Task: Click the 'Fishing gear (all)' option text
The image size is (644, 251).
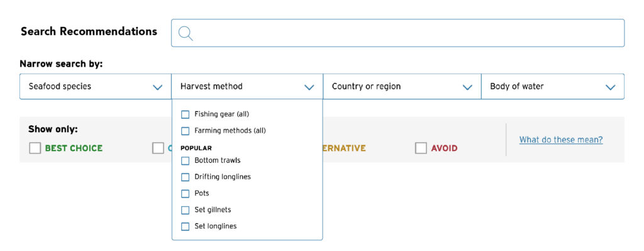Action: [222, 114]
